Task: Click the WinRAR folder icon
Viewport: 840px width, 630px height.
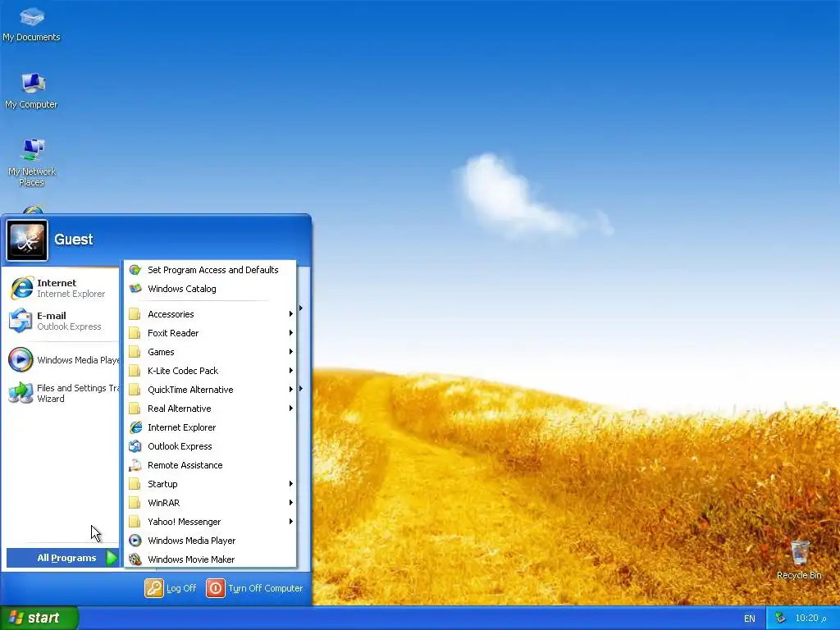Action: 135,503
